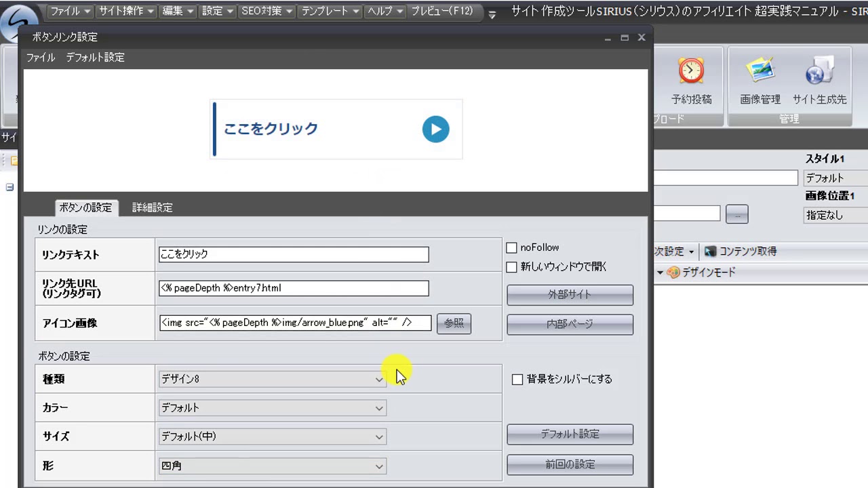Open the 種類 dropdown showing デザイン8

click(x=273, y=380)
